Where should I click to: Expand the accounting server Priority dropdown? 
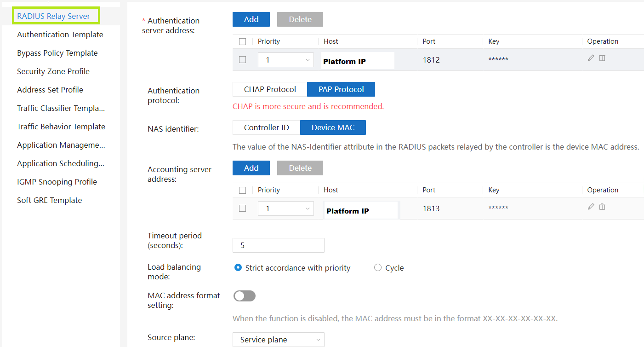click(285, 208)
